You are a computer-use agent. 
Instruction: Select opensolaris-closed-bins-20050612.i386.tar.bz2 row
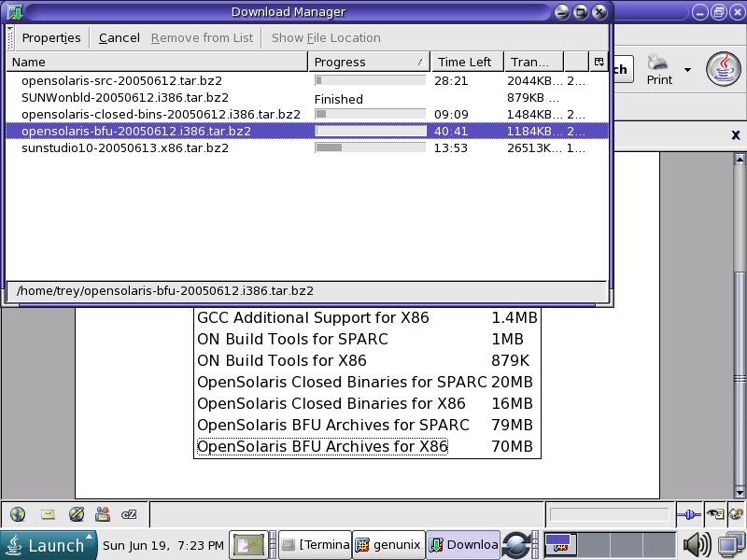pos(307,114)
